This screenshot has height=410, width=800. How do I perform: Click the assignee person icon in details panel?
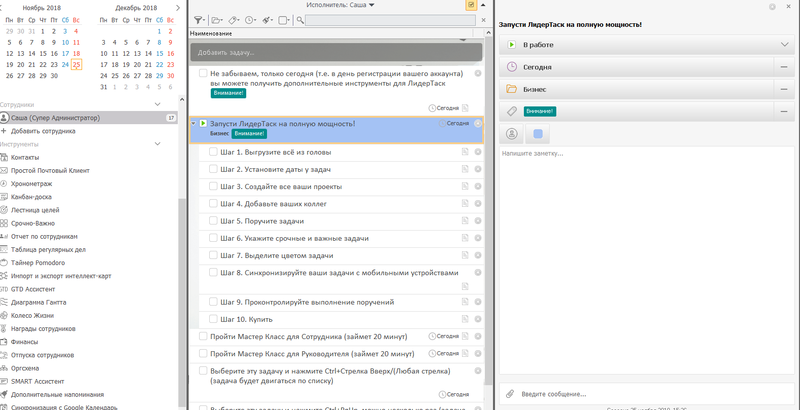[512, 134]
